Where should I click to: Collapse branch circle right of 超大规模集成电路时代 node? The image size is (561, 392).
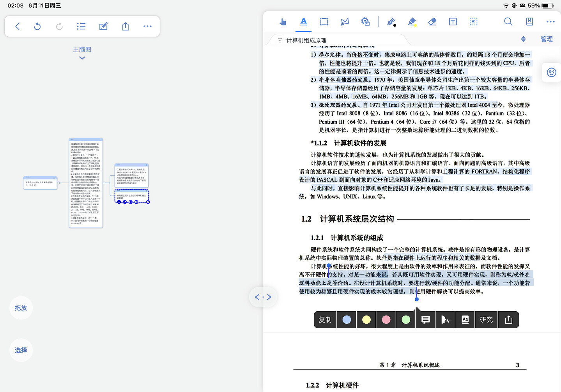tap(59, 183)
